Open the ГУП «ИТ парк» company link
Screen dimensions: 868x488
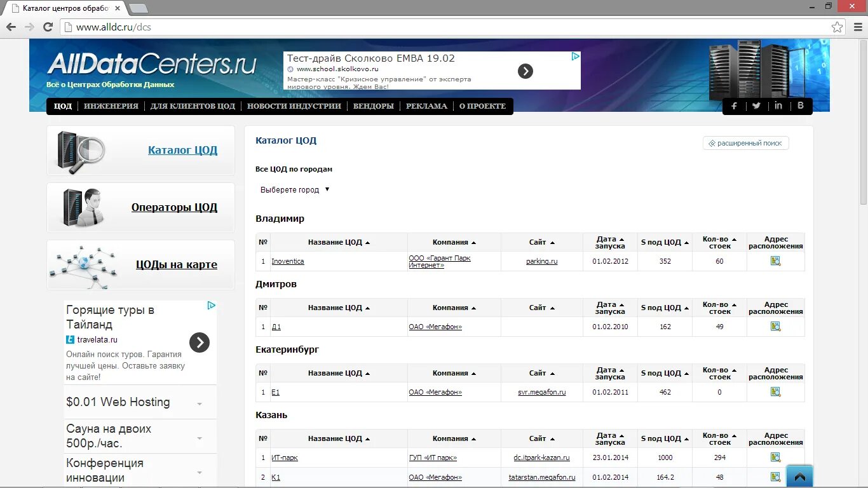(x=433, y=457)
